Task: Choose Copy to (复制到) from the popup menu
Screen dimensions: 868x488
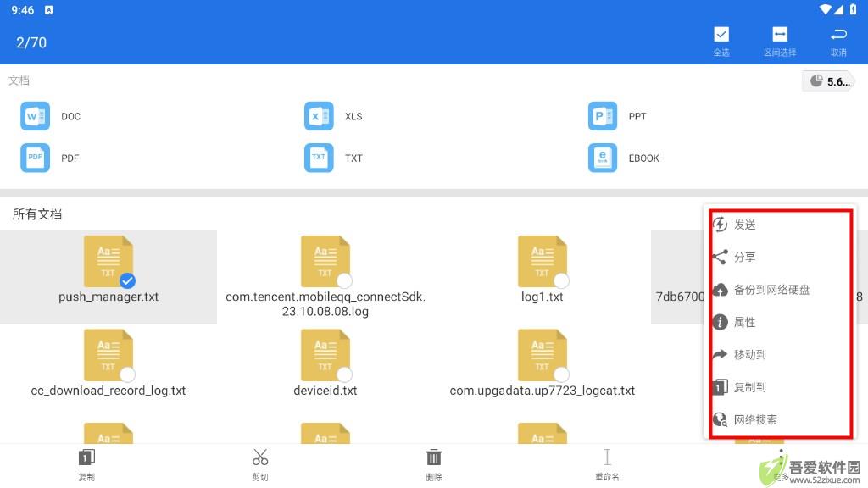Action: coord(781,387)
